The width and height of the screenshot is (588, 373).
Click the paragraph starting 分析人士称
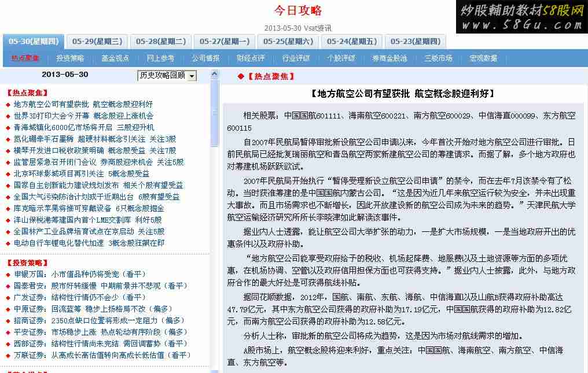(x=383, y=336)
